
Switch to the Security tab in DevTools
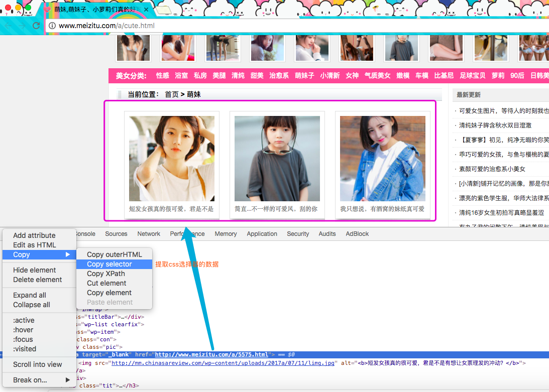pyautogui.click(x=298, y=234)
